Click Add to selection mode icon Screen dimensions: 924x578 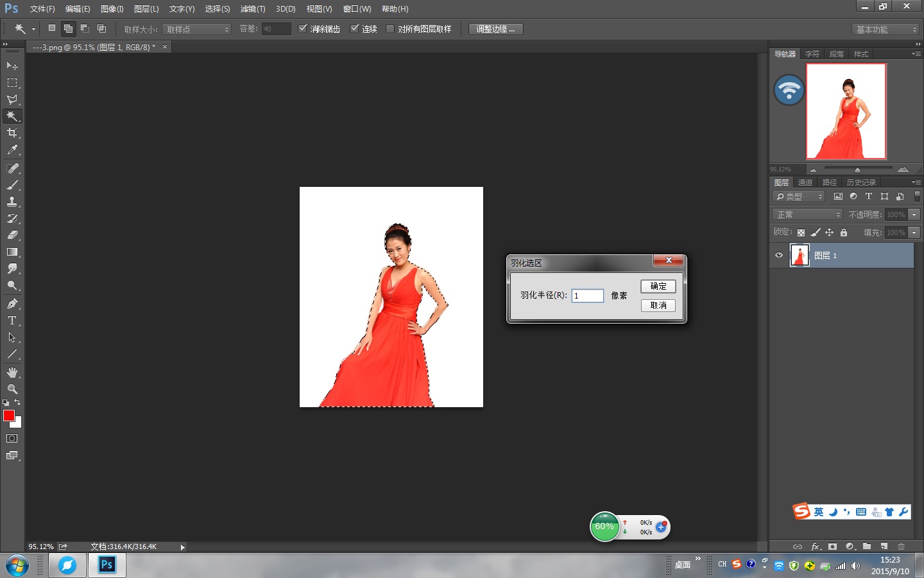[x=68, y=28]
